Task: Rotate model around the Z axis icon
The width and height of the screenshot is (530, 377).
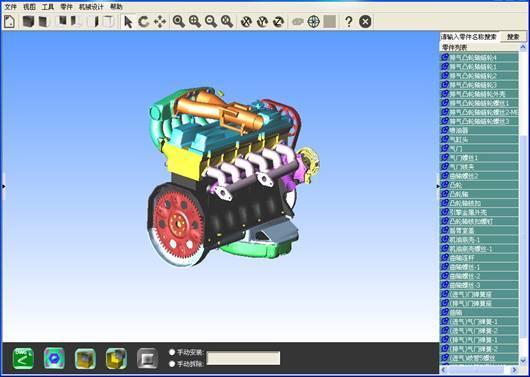Action: pyautogui.click(x=278, y=22)
